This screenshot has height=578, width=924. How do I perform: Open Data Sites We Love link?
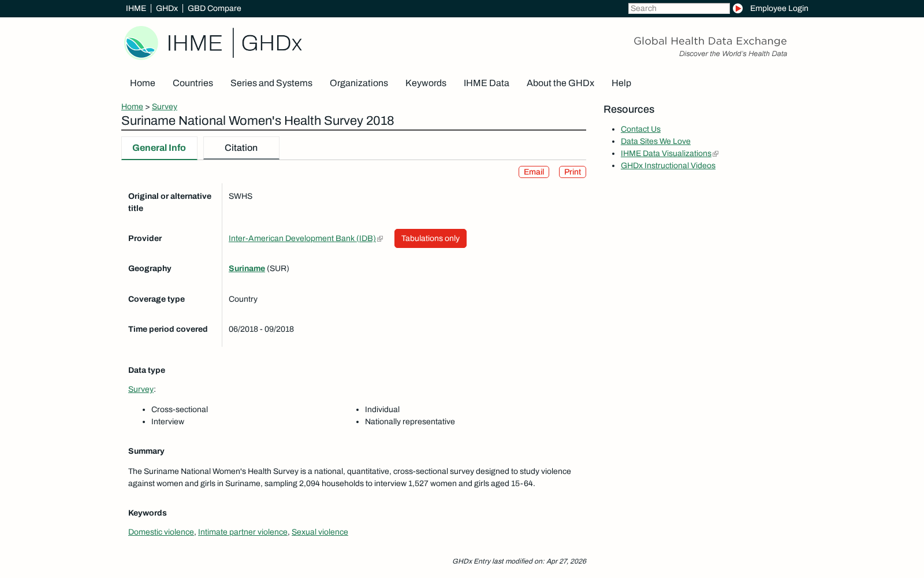point(655,142)
